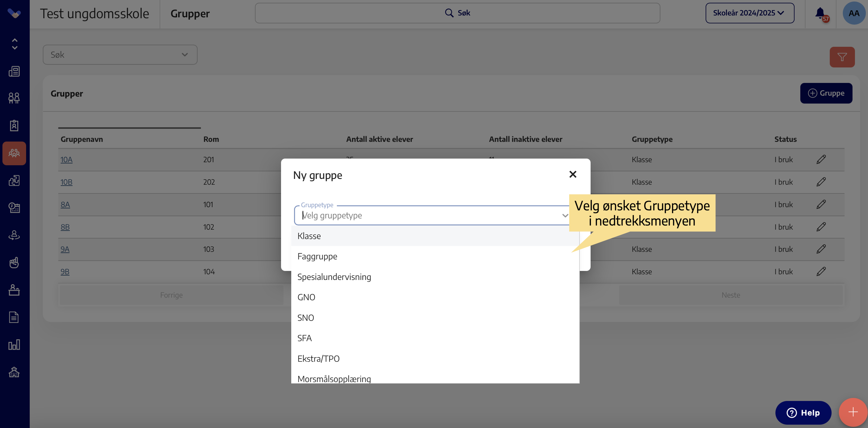The height and width of the screenshot is (428, 868).
Task: Click the Help button
Action: coord(803,413)
